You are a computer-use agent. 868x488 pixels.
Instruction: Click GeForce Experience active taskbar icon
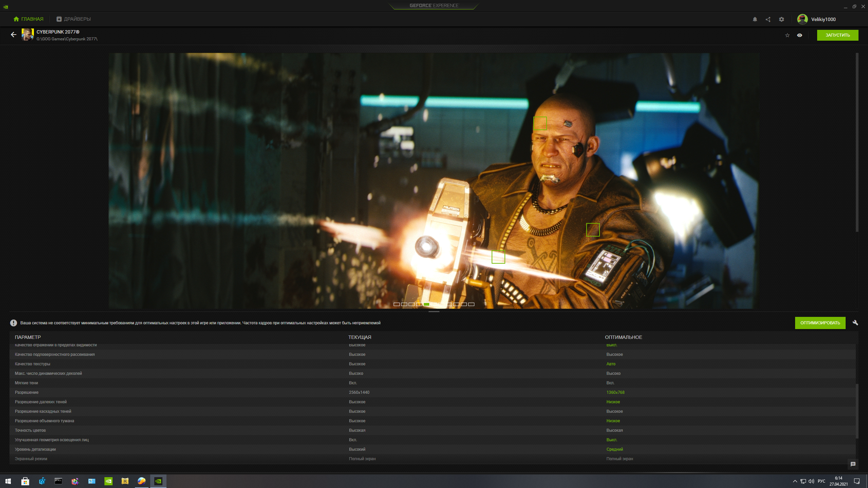(x=158, y=481)
